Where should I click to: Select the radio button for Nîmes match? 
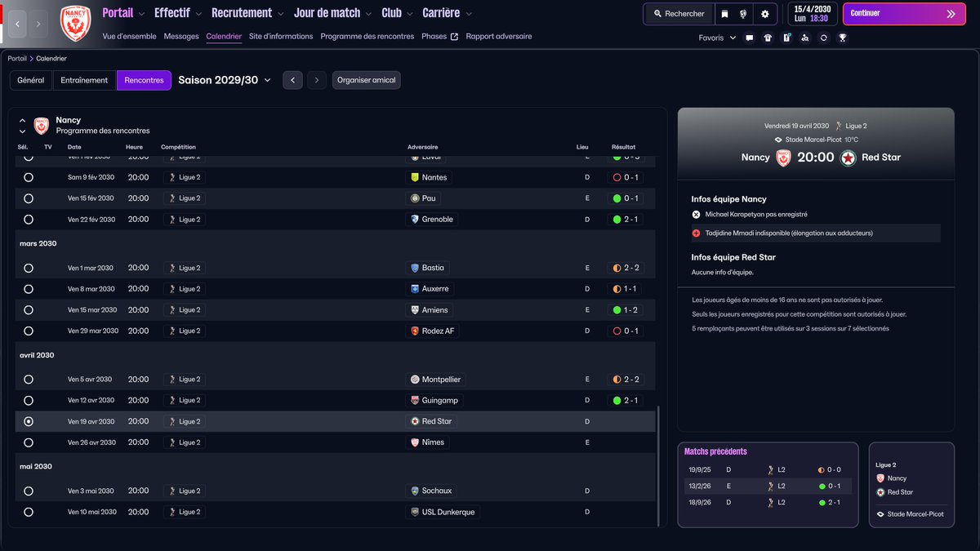click(29, 442)
